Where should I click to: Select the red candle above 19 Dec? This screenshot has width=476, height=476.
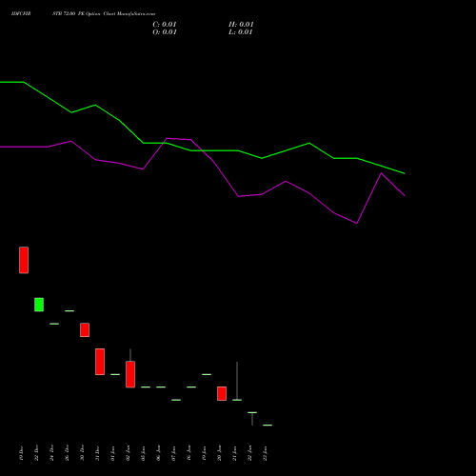pyautogui.click(x=24, y=260)
